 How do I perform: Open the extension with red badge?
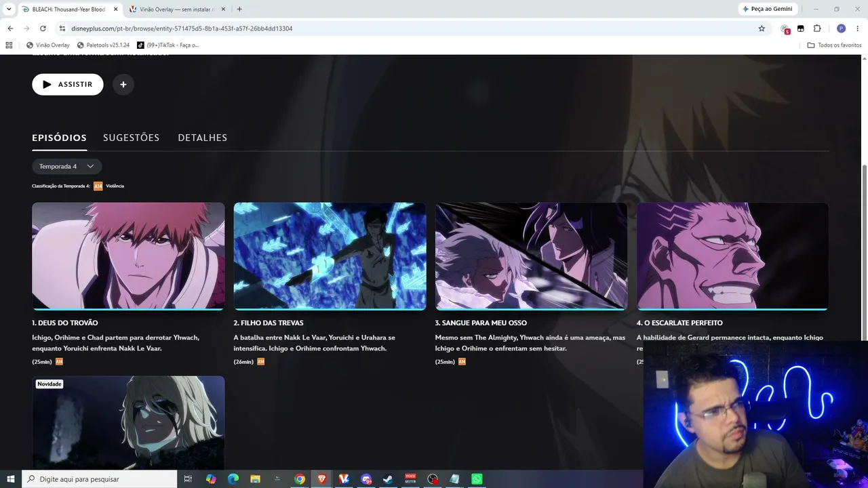click(x=785, y=28)
